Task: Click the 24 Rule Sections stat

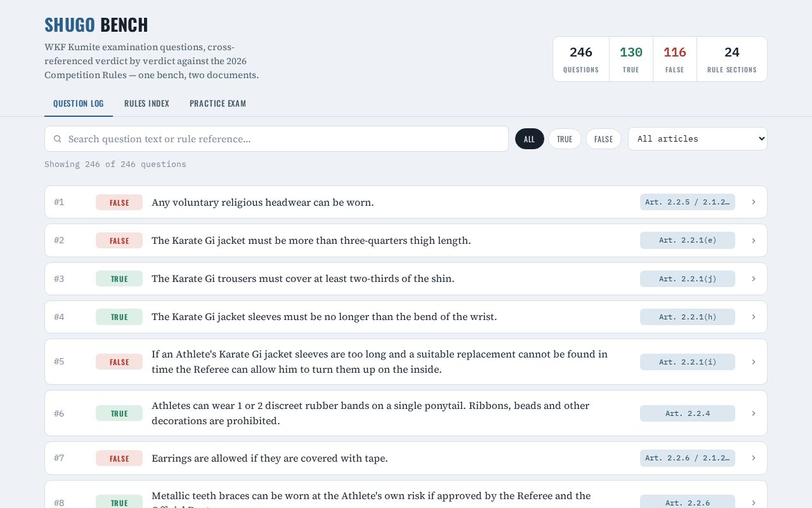Action: click(x=732, y=59)
